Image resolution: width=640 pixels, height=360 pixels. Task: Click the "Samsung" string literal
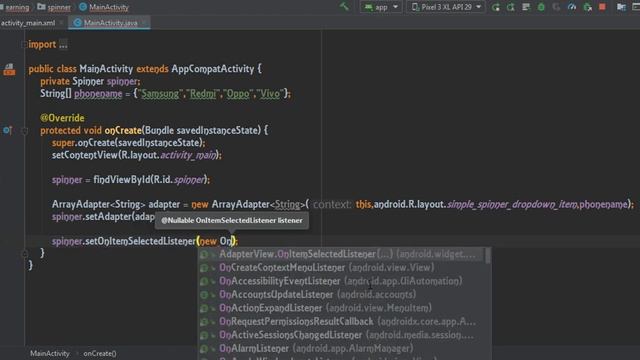[160, 94]
